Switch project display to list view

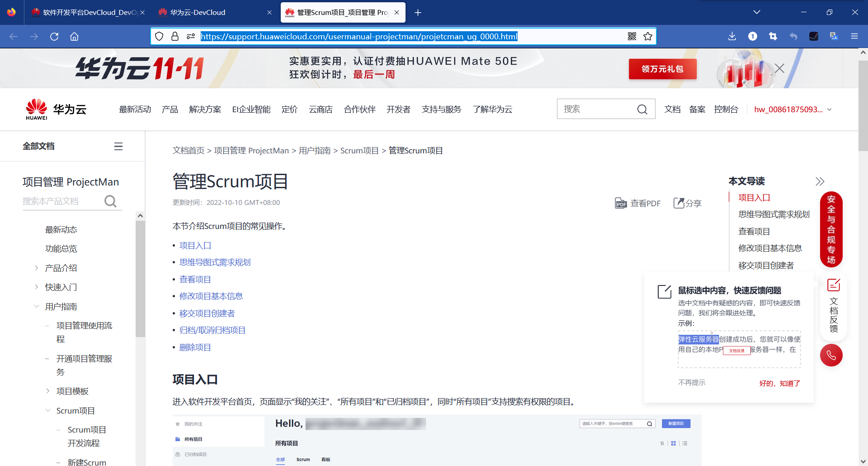(x=685, y=443)
